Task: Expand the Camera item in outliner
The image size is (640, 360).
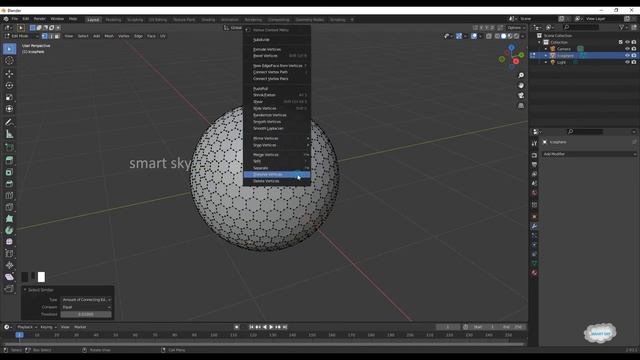Action: pos(546,49)
